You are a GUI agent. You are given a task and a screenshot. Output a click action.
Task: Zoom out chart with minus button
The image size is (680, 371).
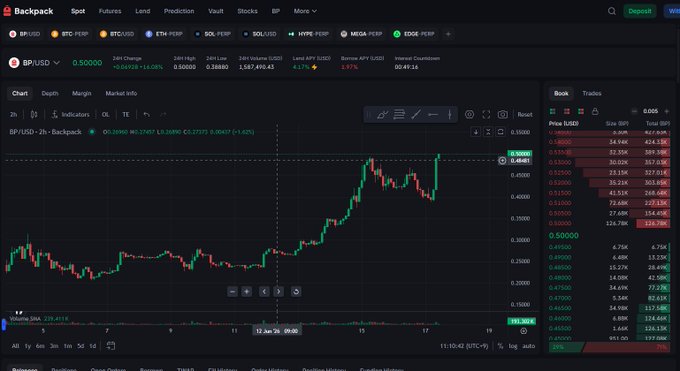coord(232,292)
